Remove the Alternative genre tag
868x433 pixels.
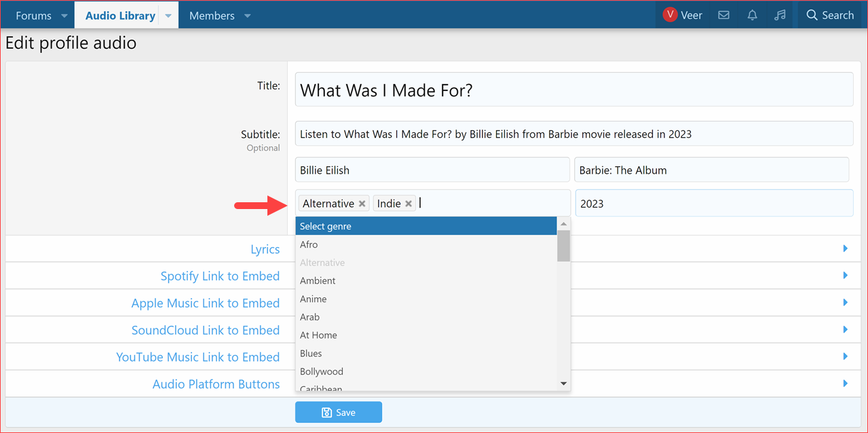tap(362, 204)
